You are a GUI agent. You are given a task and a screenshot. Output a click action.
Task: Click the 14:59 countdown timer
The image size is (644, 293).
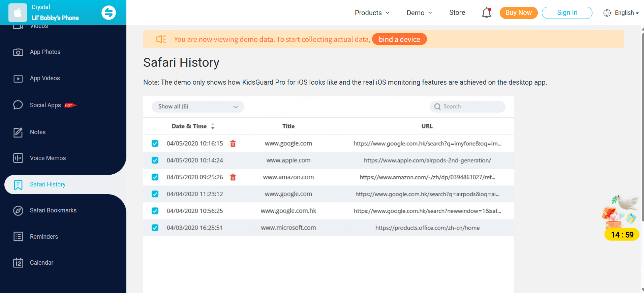coord(622,235)
